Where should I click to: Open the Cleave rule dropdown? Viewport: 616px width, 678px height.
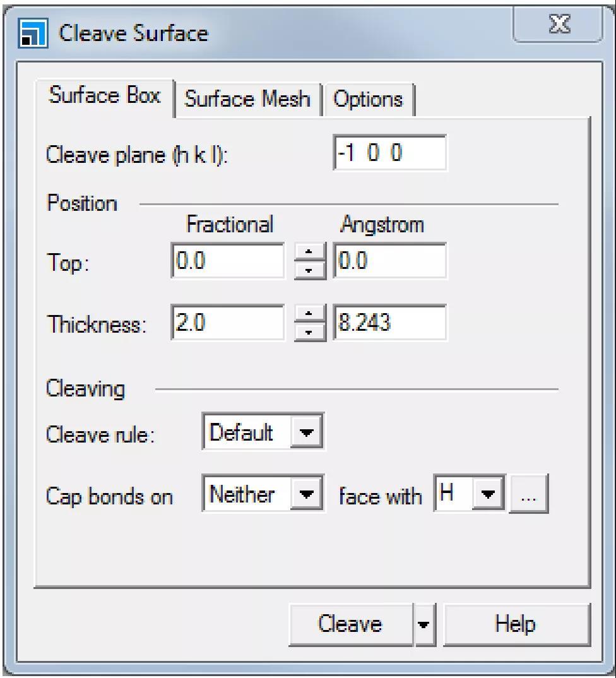click(x=307, y=433)
